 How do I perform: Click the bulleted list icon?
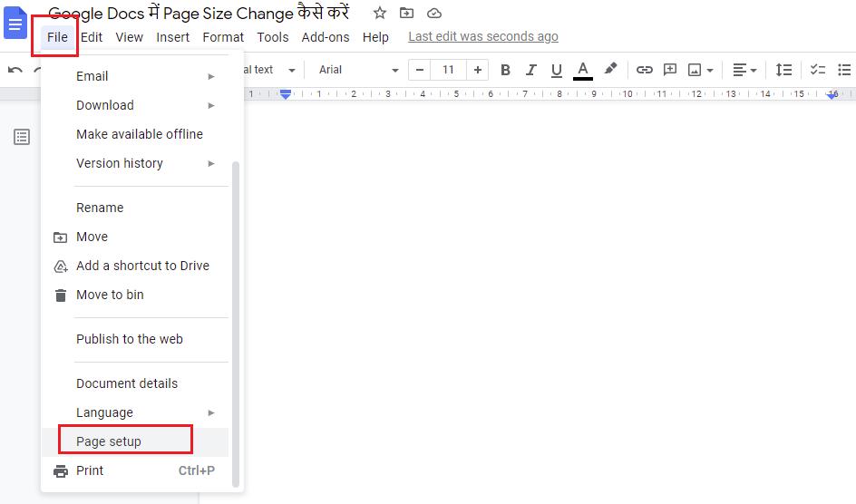tap(844, 70)
